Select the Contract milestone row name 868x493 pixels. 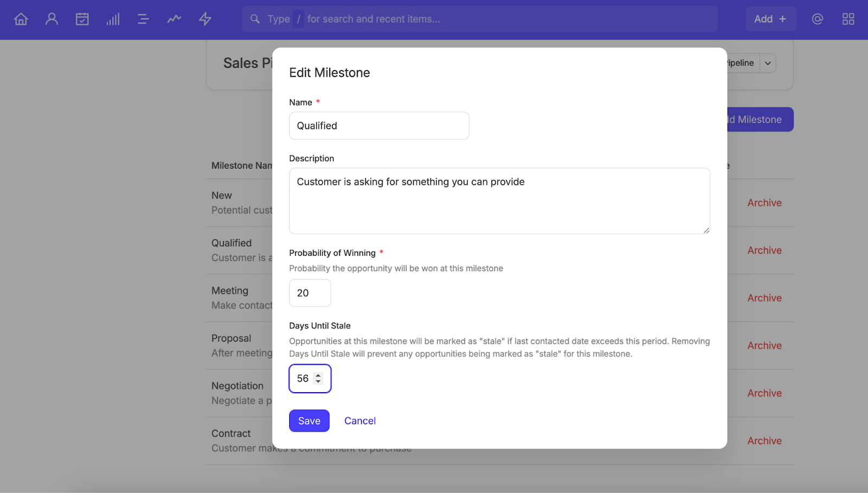pyautogui.click(x=231, y=433)
